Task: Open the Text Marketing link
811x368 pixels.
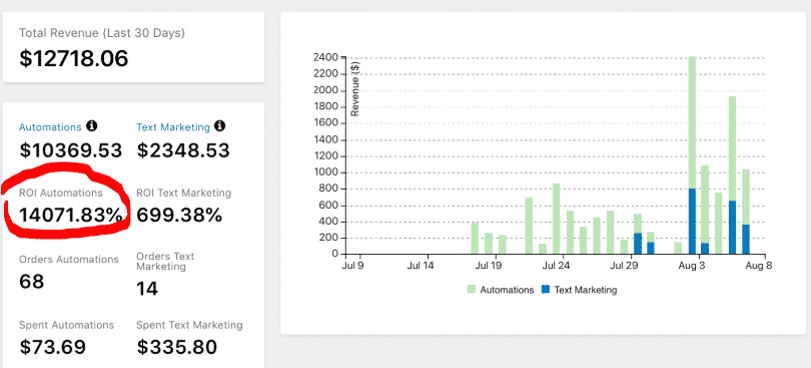Action: [x=173, y=127]
